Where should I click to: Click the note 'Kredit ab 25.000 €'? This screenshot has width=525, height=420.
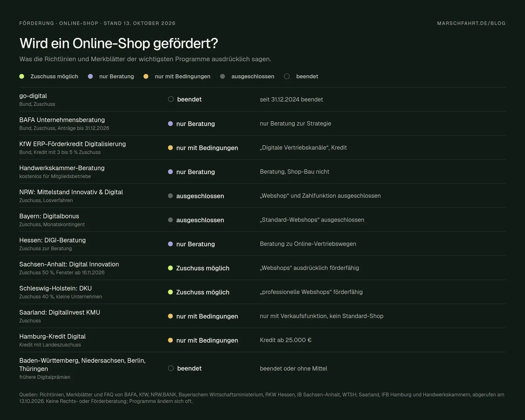point(286,340)
